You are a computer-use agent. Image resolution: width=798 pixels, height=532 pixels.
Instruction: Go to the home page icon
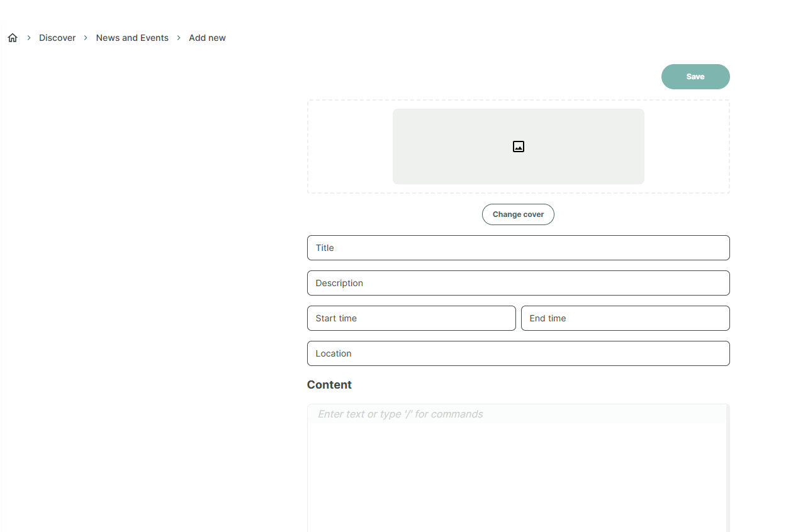tap(13, 38)
